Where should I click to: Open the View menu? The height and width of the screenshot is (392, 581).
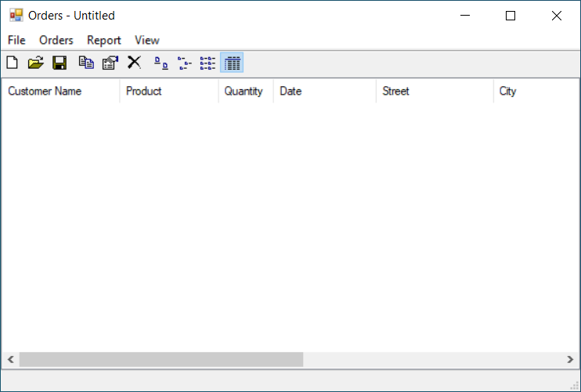pos(147,40)
